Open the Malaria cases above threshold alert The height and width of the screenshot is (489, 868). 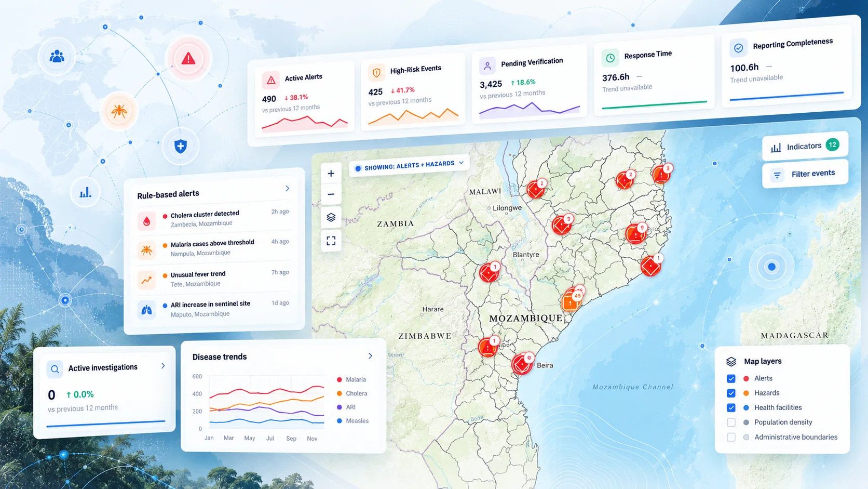click(x=213, y=248)
